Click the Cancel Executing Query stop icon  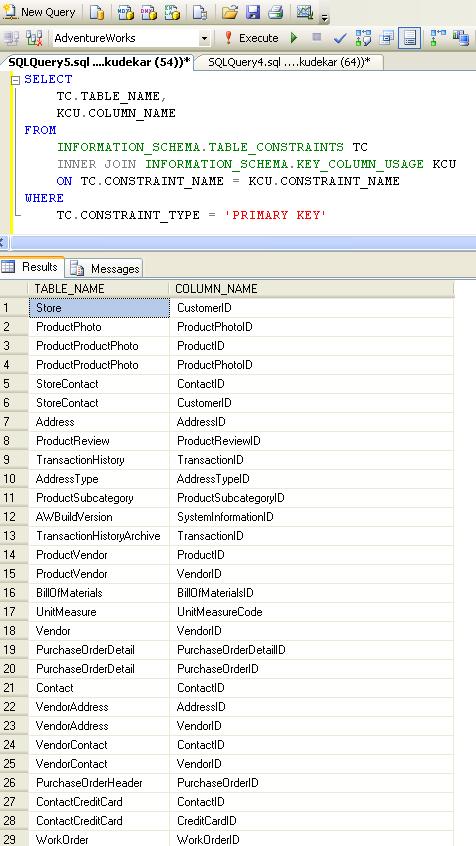(317, 38)
